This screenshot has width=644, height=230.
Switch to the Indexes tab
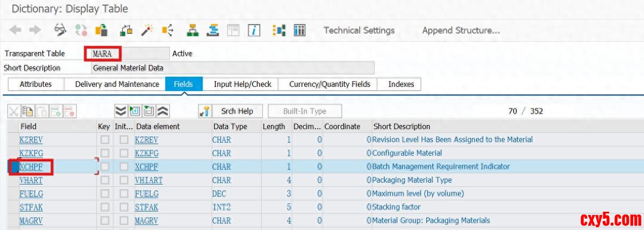tap(401, 84)
